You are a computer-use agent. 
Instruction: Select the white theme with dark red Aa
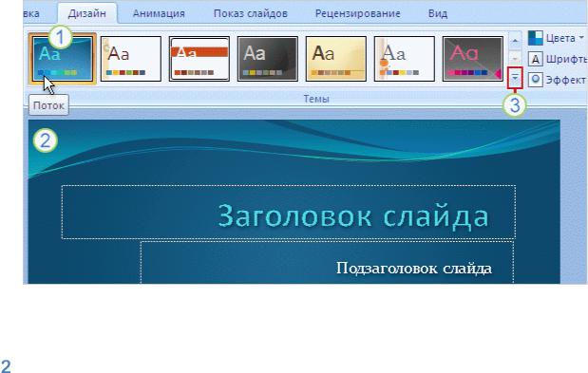[x=131, y=59]
